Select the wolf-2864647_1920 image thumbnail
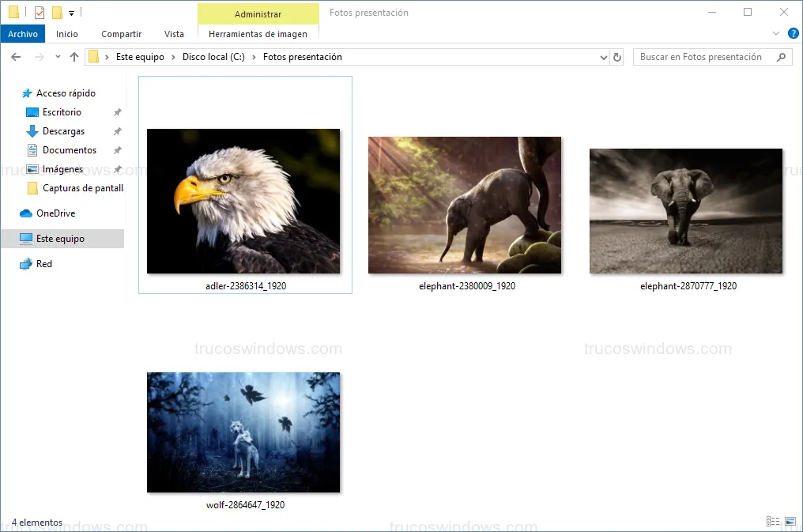The width and height of the screenshot is (803, 532). tap(243, 432)
